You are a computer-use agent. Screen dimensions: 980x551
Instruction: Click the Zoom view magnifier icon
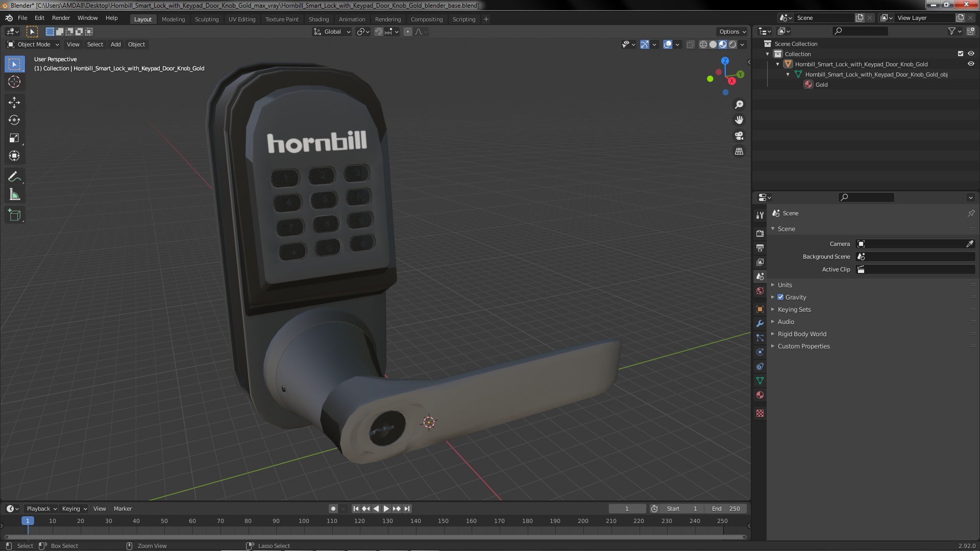coord(739,105)
